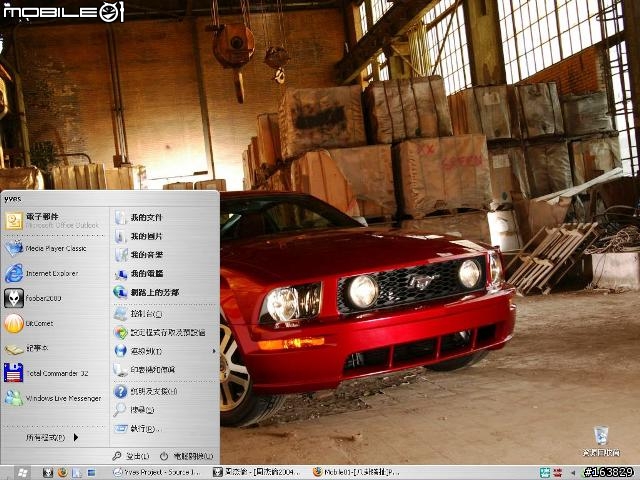Open My Documents (我的文件)
The height and width of the screenshot is (480, 640).
coord(164,218)
